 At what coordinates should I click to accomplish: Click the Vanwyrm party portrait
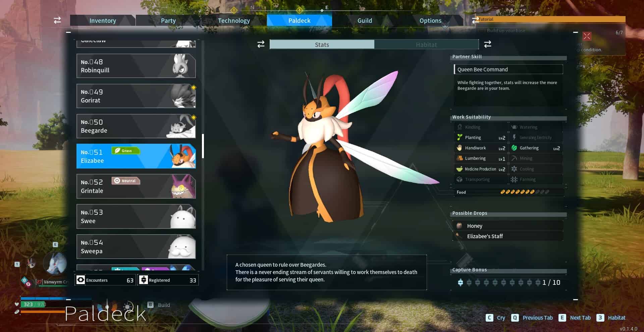(x=56, y=263)
